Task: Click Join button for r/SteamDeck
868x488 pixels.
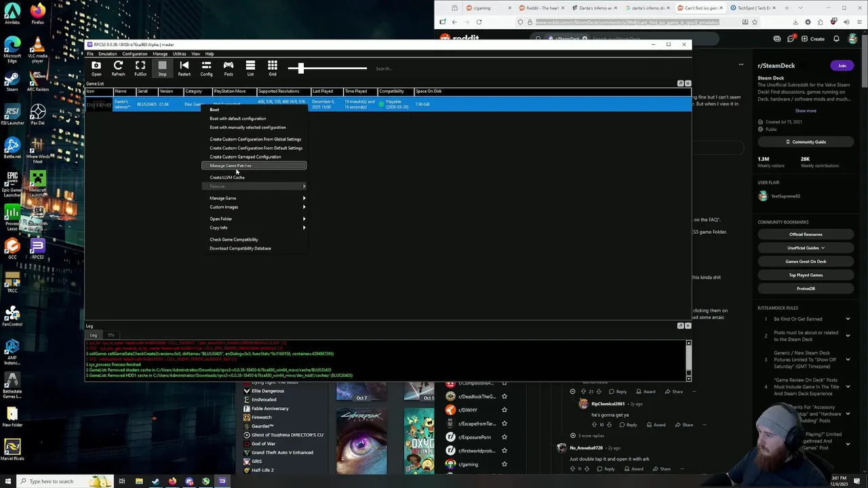Action: tap(842, 66)
